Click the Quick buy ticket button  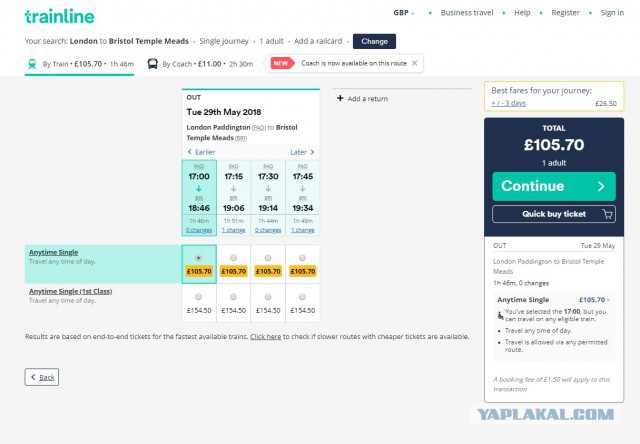[554, 214]
